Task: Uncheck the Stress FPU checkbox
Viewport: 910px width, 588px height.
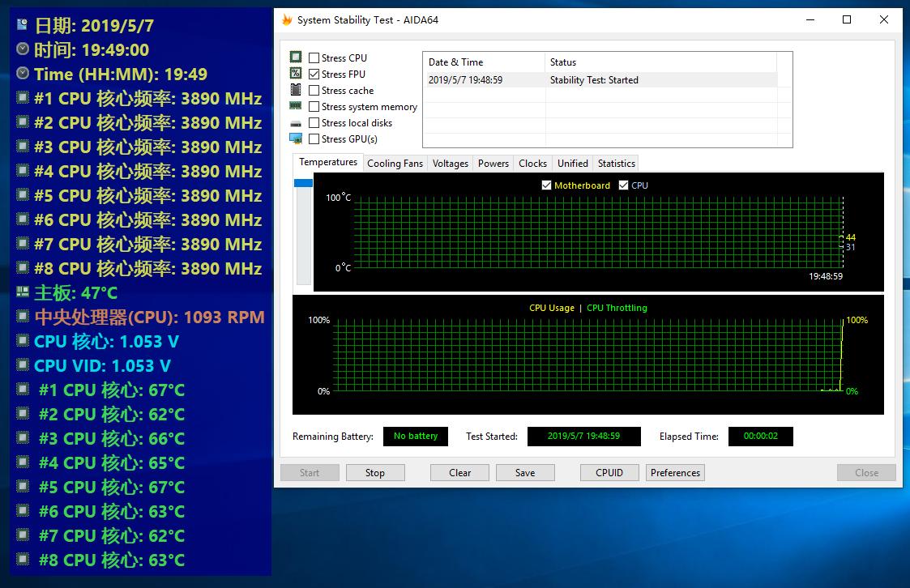Action: (314, 75)
